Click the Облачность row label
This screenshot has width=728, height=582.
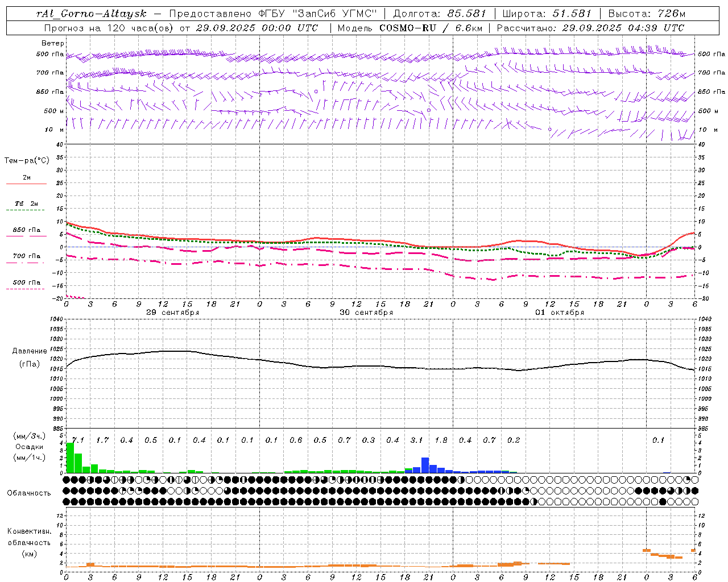(x=29, y=493)
